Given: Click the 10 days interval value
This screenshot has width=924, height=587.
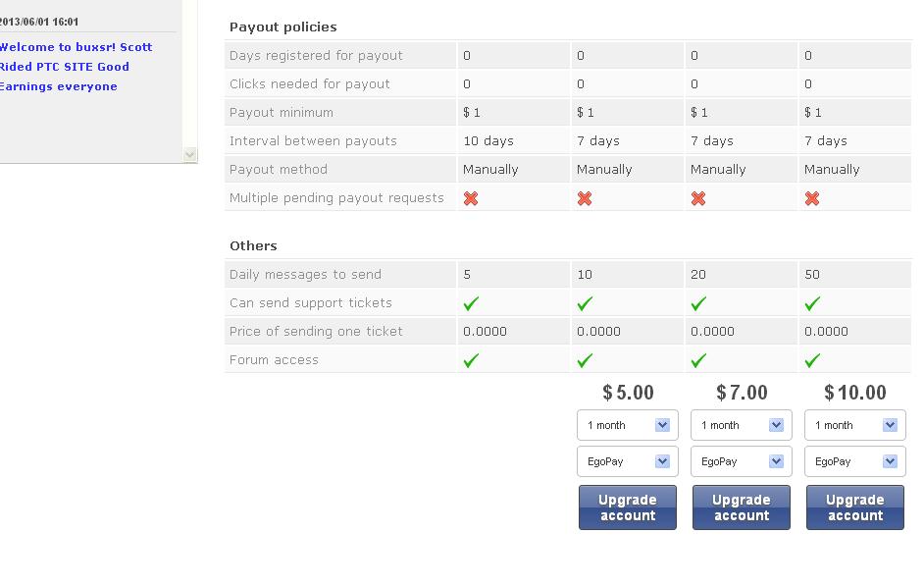Looking at the screenshot, I should click(488, 141).
